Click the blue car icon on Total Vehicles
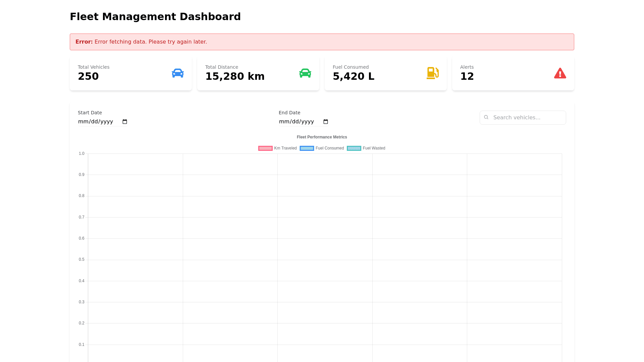This screenshot has height=362, width=644. [177, 73]
